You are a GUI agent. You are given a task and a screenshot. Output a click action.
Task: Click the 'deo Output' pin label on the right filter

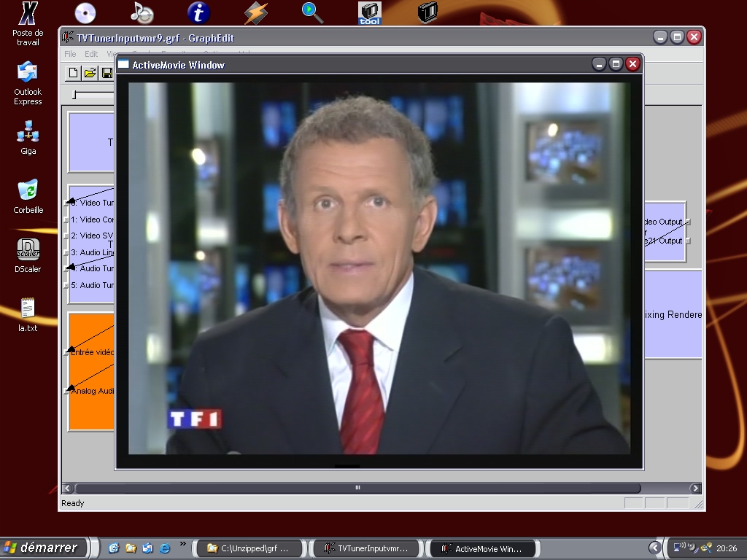click(x=663, y=222)
